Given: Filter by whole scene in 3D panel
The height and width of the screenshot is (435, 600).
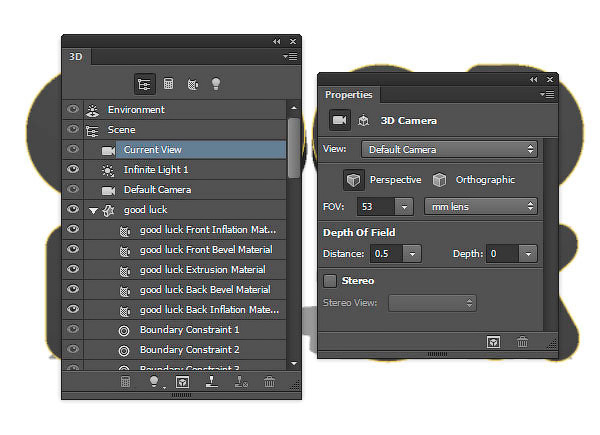Looking at the screenshot, I should [145, 84].
